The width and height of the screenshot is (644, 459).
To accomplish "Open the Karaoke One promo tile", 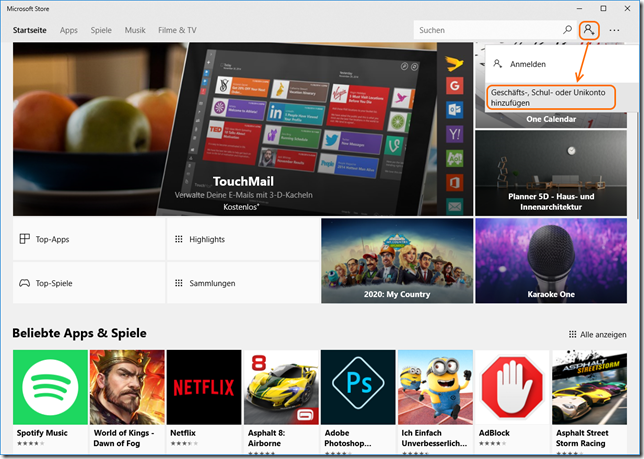I will tap(550, 261).
